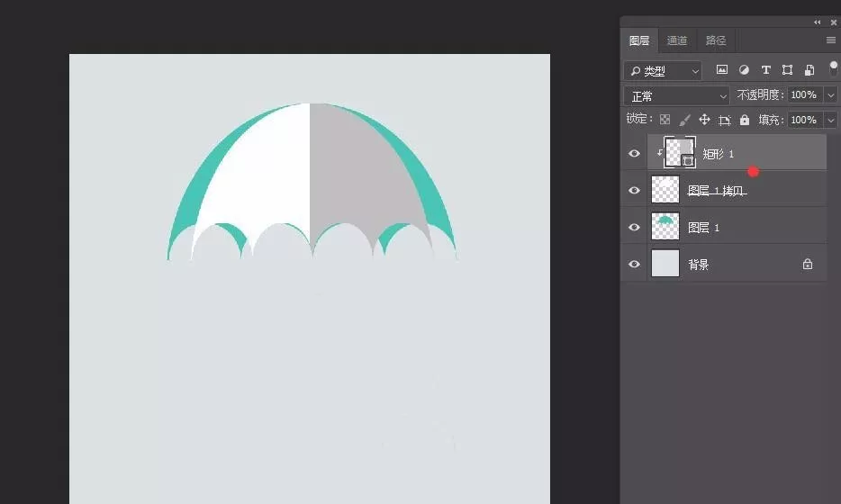Filter for shape layers icon
The image size is (841, 504).
[x=787, y=69]
